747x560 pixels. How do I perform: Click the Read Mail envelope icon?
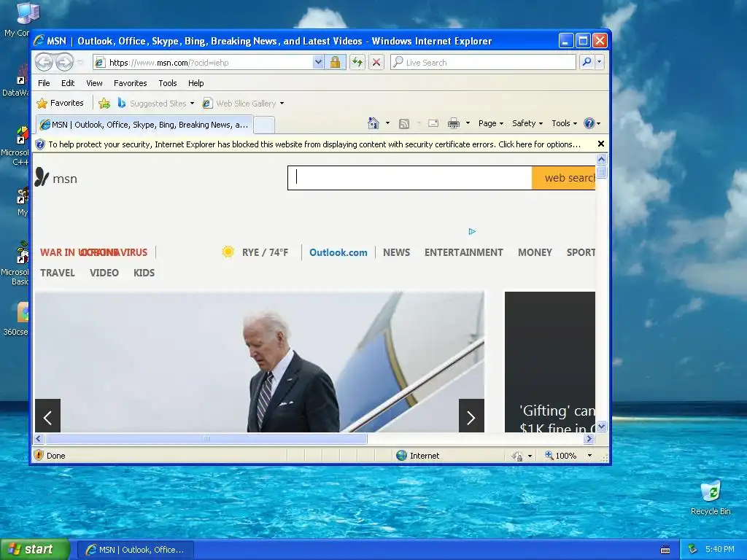tap(433, 123)
